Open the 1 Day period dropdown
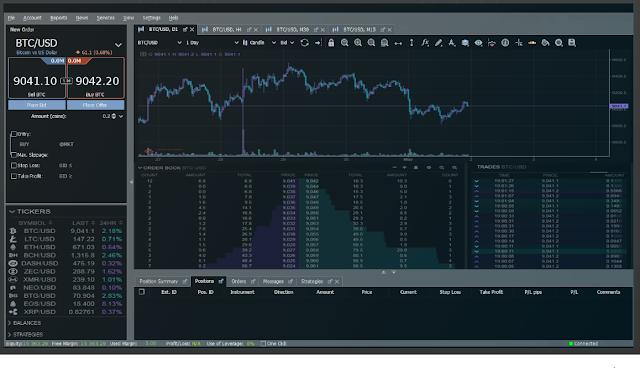This screenshot has height=368, width=640. pyautogui.click(x=236, y=42)
